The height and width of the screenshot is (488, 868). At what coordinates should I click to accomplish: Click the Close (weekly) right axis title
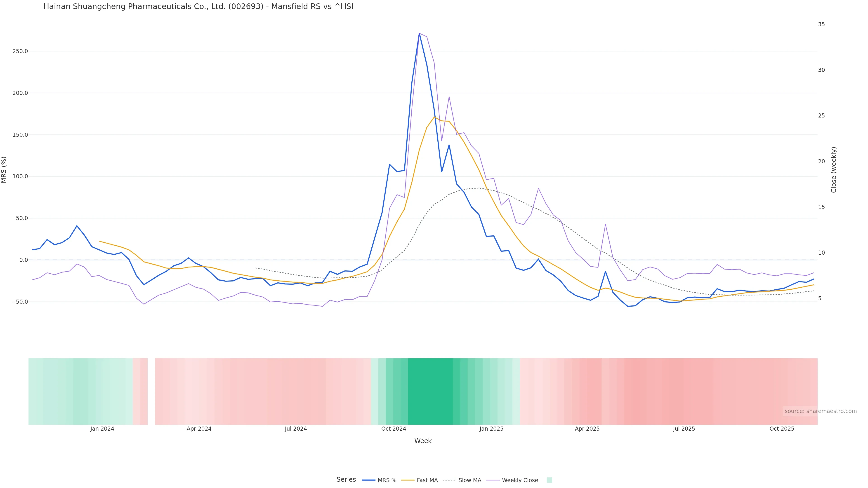[834, 170]
